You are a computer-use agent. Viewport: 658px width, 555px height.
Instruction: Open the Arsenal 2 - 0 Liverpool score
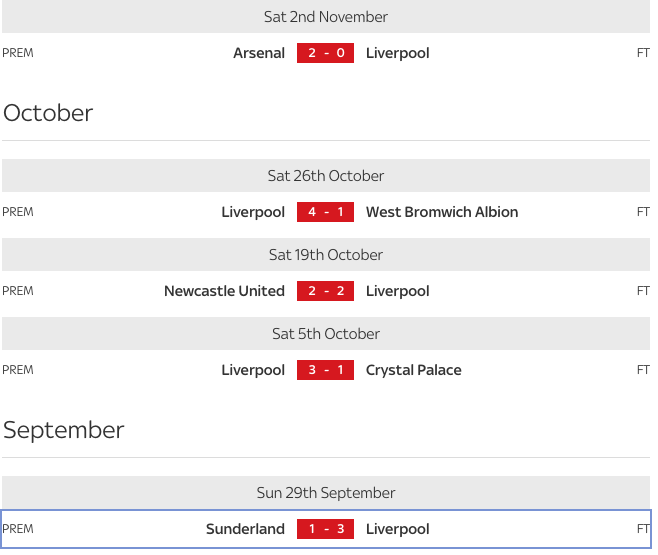pyautogui.click(x=325, y=53)
